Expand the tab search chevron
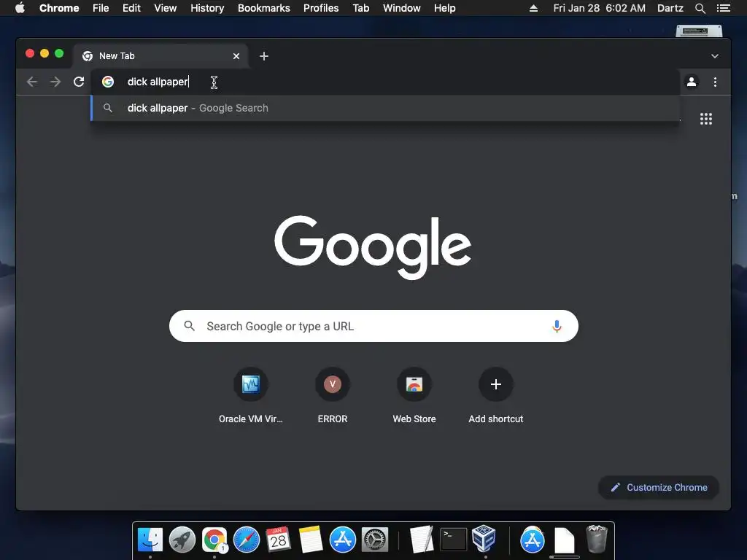747x560 pixels. tap(715, 56)
